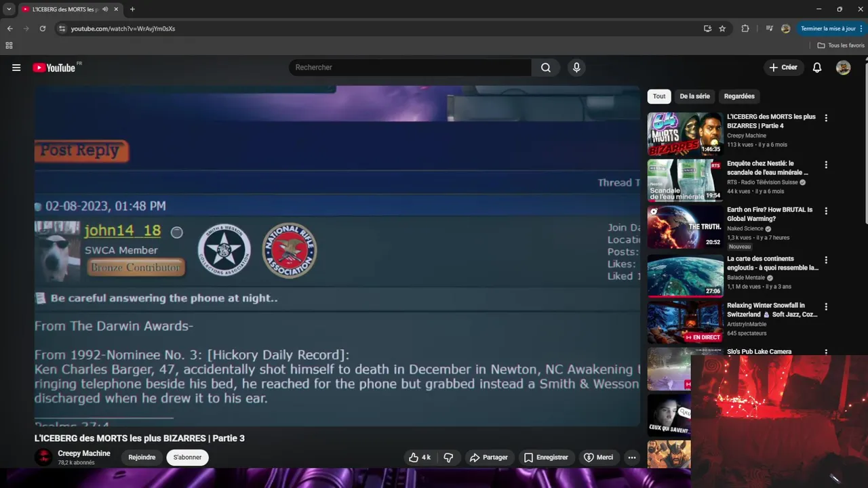The width and height of the screenshot is (868, 488).
Task: Open the apps grid on bookmarks bar
Action: pos(9,45)
